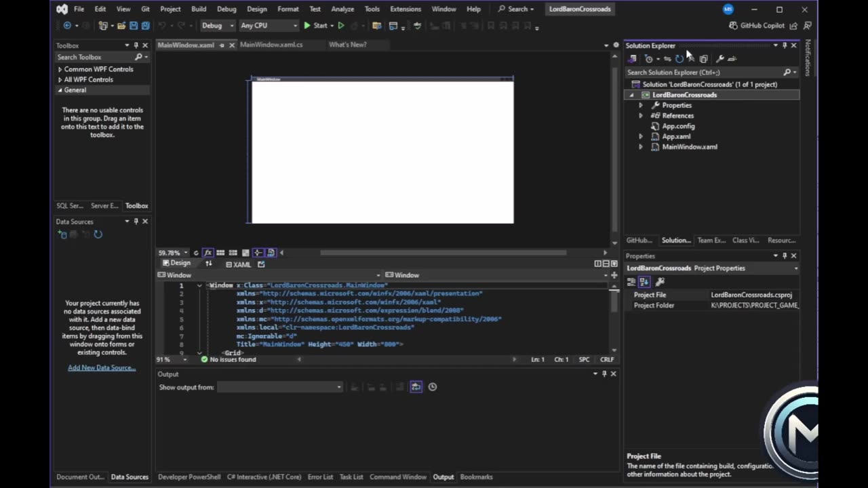
Task: Open the Any CPU platform dropdown
Action: coord(269,26)
